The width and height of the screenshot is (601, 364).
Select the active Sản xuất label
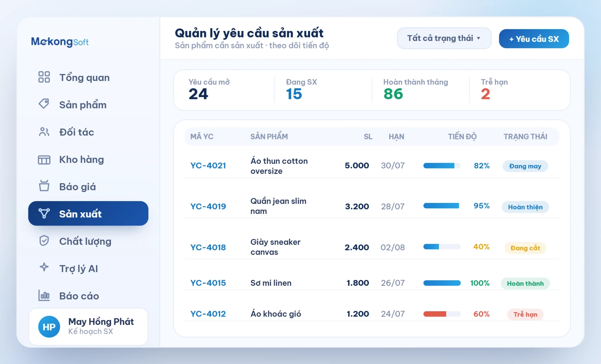pyautogui.click(x=80, y=214)
